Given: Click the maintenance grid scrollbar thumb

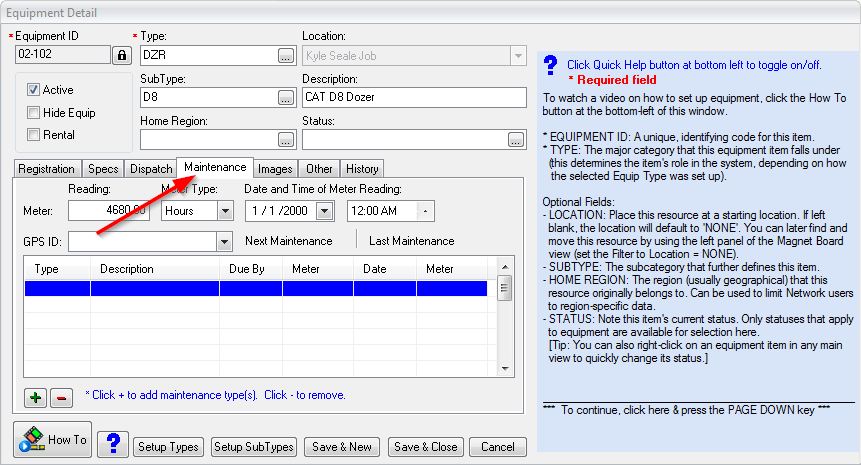Looking at the screenshot, I should click(x=504, y=289).
